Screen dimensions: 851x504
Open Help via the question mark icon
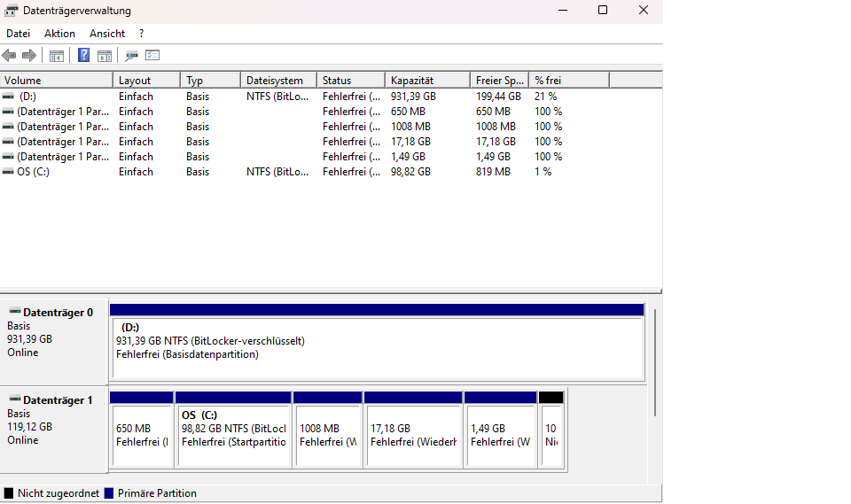pyautogui.click(x=83, y=55)
